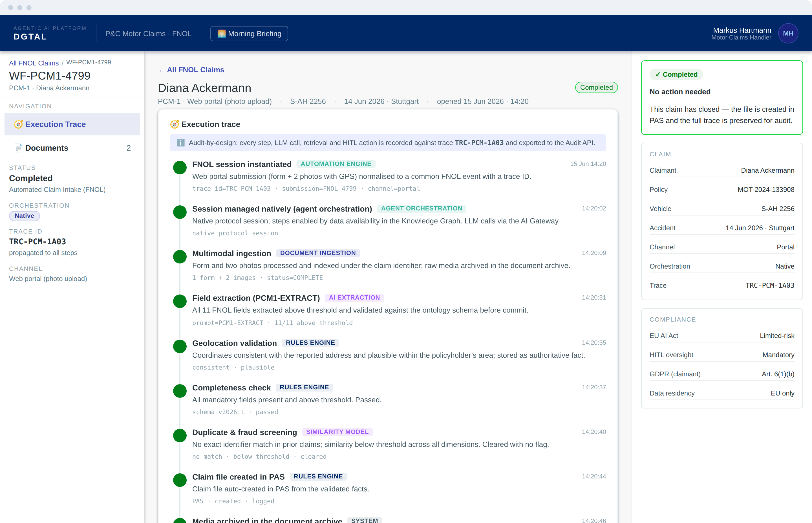Select the Claim file created in PAS marker
The width and height of the screenshot is (812, 523).
click(180, 480)
